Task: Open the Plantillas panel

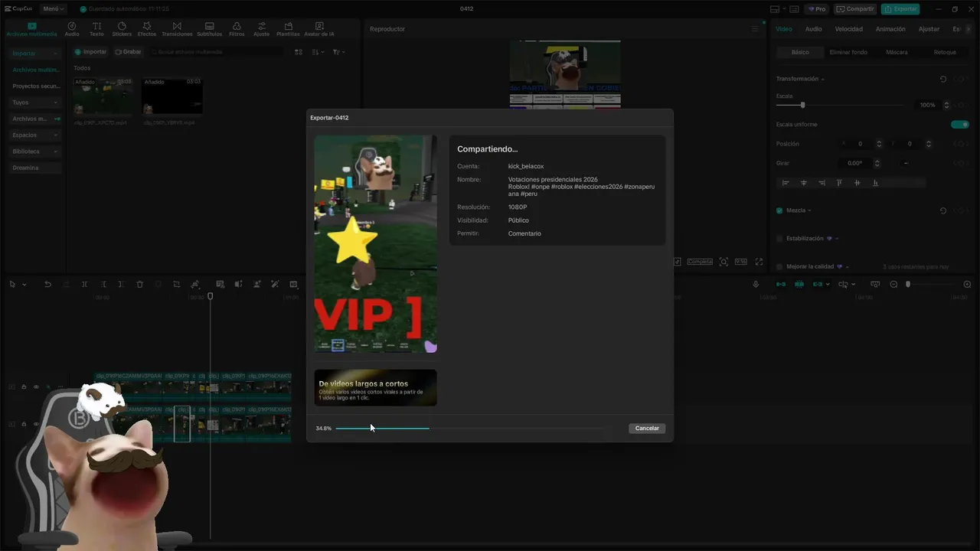Action: pyautogui.click(x=288, y=29)
